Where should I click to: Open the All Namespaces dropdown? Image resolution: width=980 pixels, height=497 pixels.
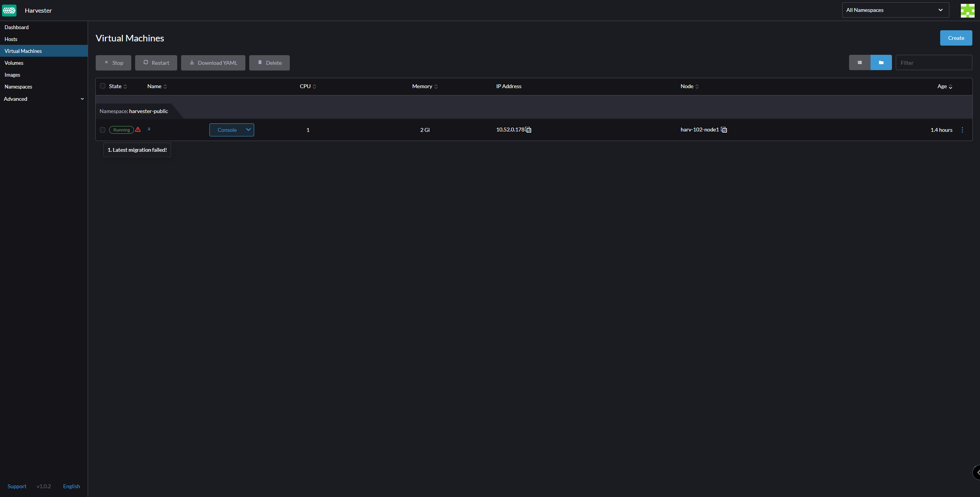(895, 10)
